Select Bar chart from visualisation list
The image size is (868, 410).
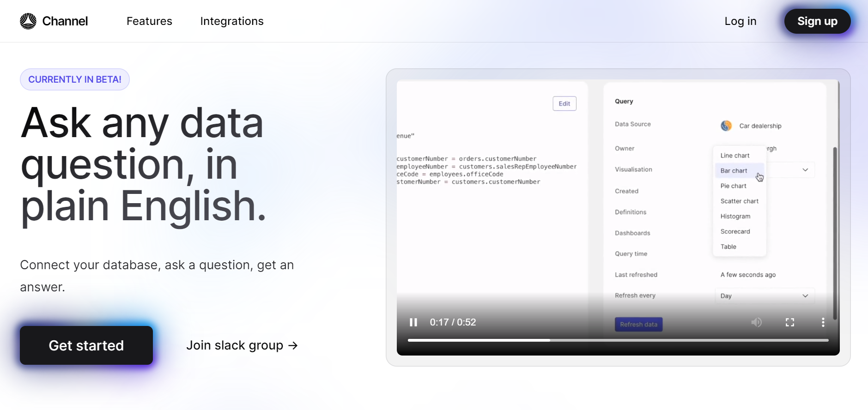coord(734,171)
